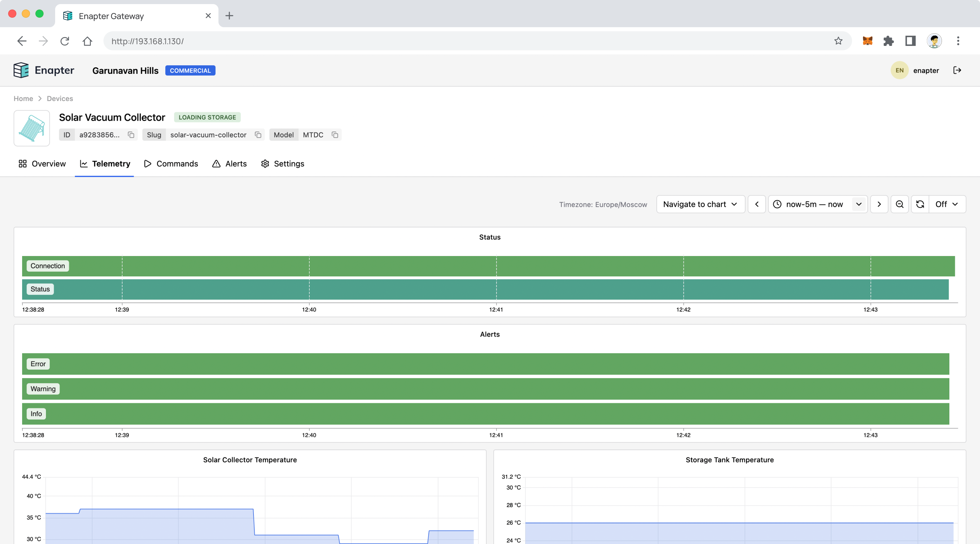Shift time range backward with left arrow

[757, 205]
